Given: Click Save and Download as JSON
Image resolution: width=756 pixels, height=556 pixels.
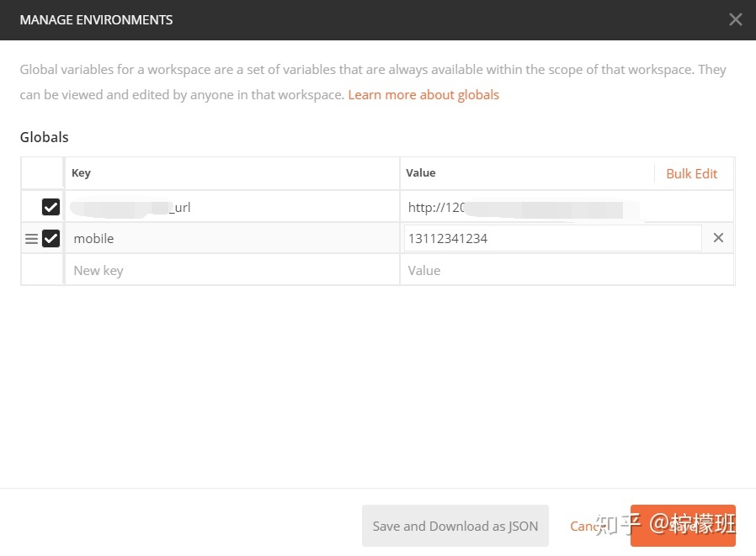Looking at the screenshot, I should [x=455, y=526].
